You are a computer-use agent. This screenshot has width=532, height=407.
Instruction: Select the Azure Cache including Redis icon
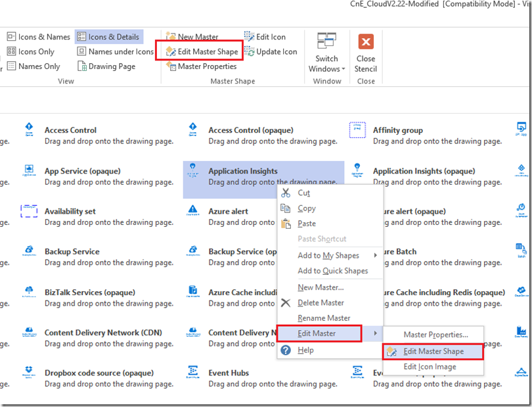point(192,291)
